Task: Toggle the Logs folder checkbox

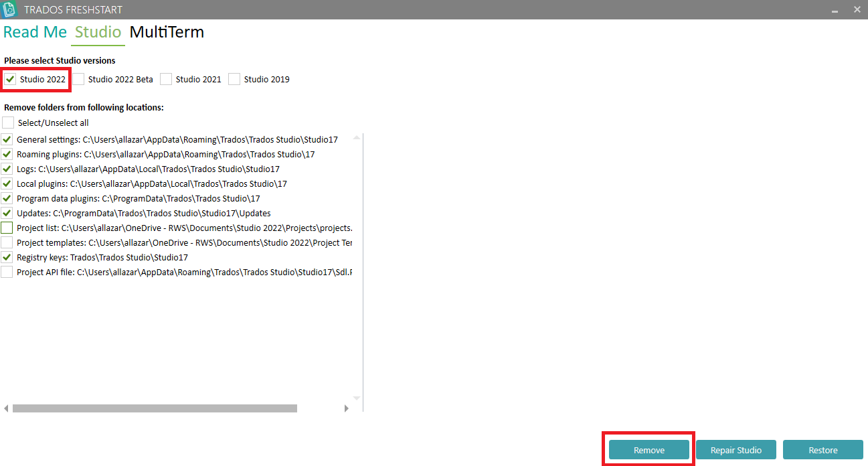Action: 7,169
